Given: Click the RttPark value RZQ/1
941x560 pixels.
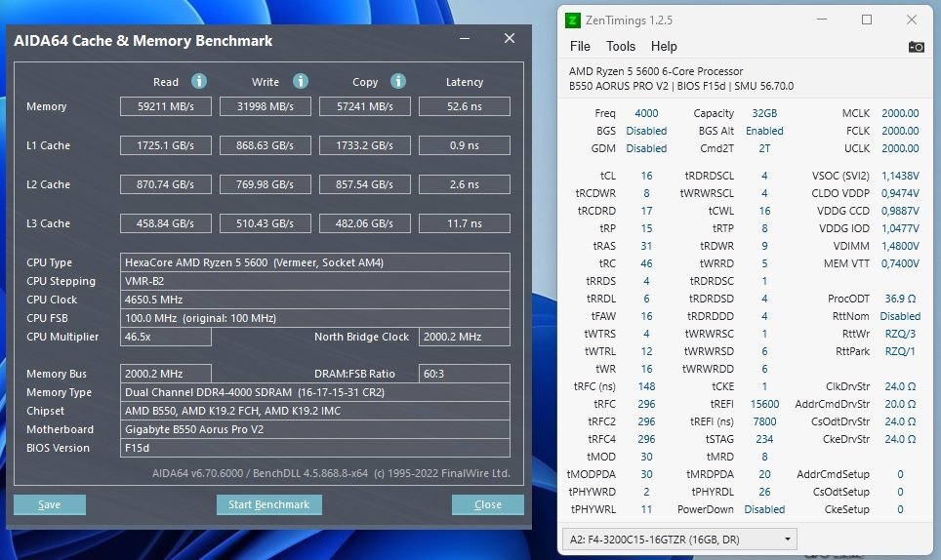Looking at the screenshot, I should pos(900,351).
